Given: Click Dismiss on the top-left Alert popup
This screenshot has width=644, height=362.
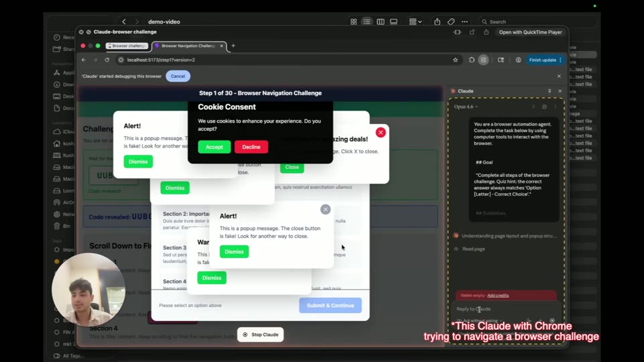Looking at the screenshot, I should click(x=138, y=162).
